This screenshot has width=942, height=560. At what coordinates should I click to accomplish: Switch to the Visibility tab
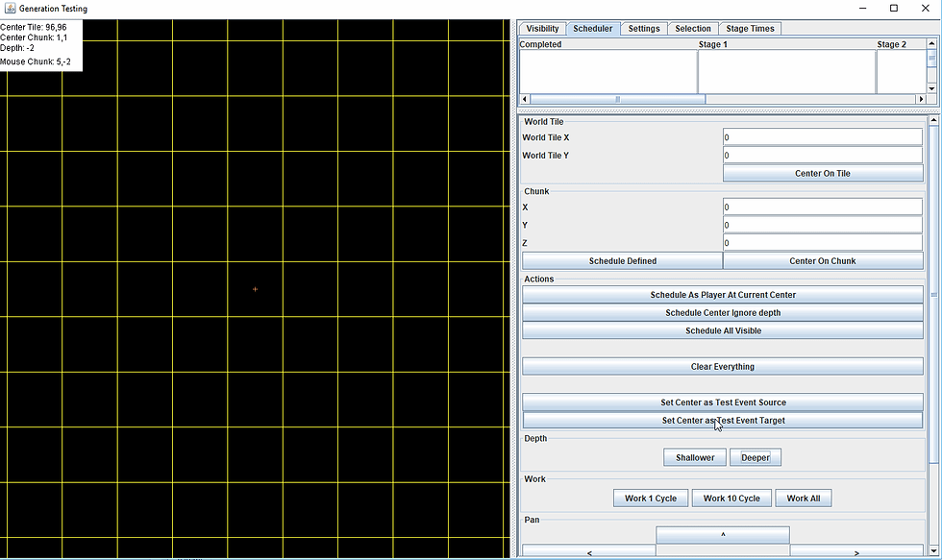pos(542,28)
